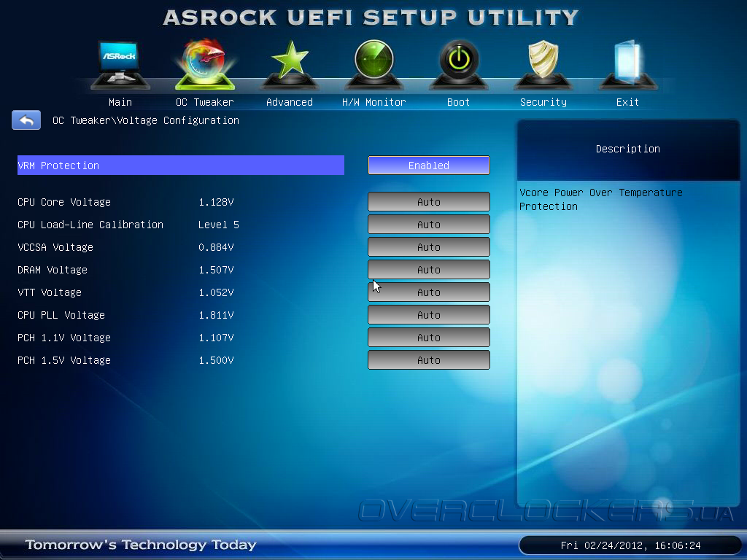Image resolution: width=747 pixels, height=560 pixels.
Task: Open the VTT Voltage Auto selector
Action: pyautogui.click(x=429, y=292)
